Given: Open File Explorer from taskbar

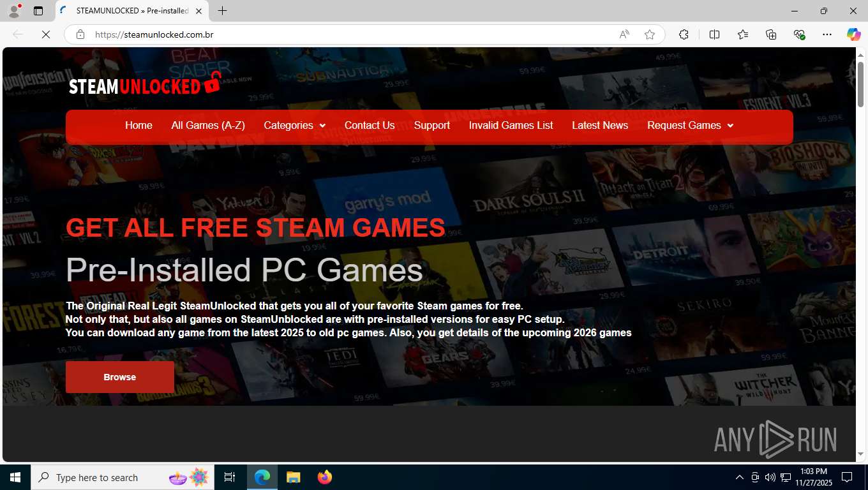Looking at the screenshot, I should [293, 477].
